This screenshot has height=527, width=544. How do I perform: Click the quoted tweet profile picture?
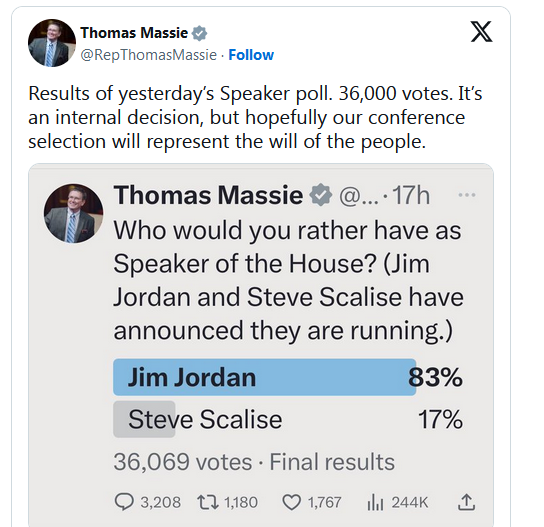coord(73,213)
